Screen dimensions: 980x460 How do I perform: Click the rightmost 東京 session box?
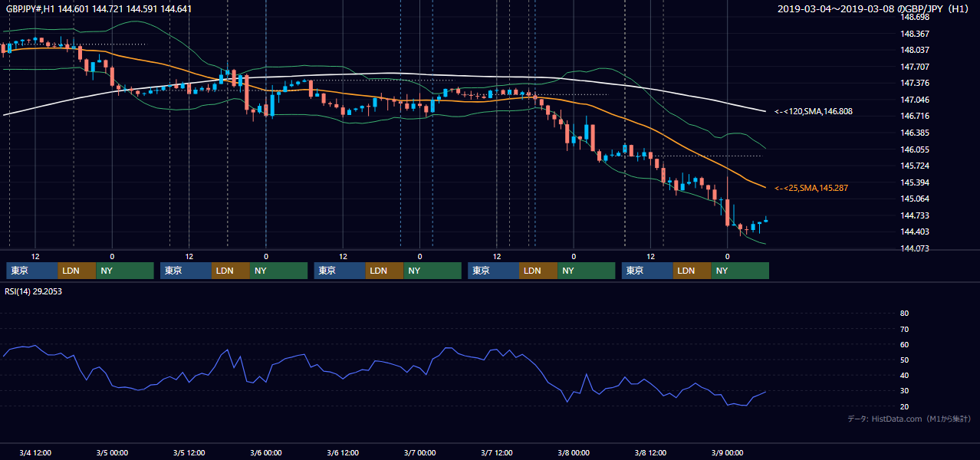click(x=648, y=271)
